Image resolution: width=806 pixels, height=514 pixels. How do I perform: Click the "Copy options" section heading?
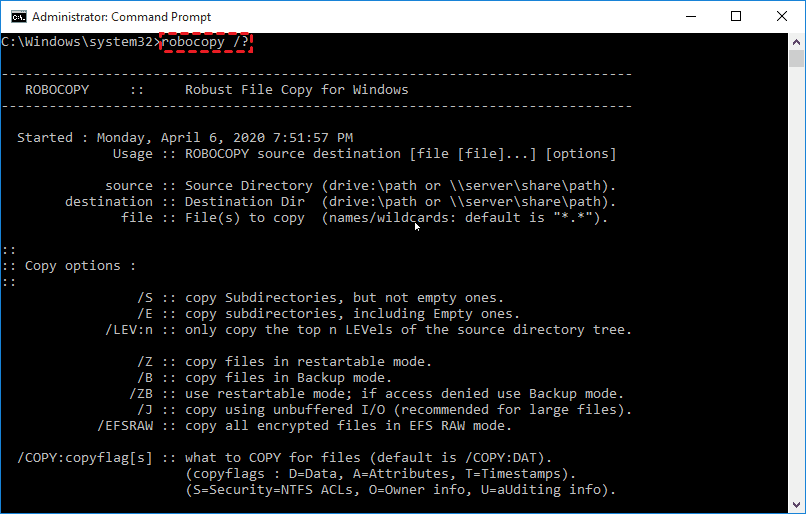coord(80,266)
